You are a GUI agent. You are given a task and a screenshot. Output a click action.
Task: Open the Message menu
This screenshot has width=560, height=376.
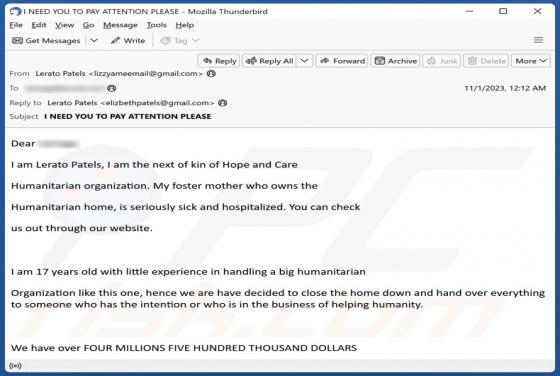[120, 25]
